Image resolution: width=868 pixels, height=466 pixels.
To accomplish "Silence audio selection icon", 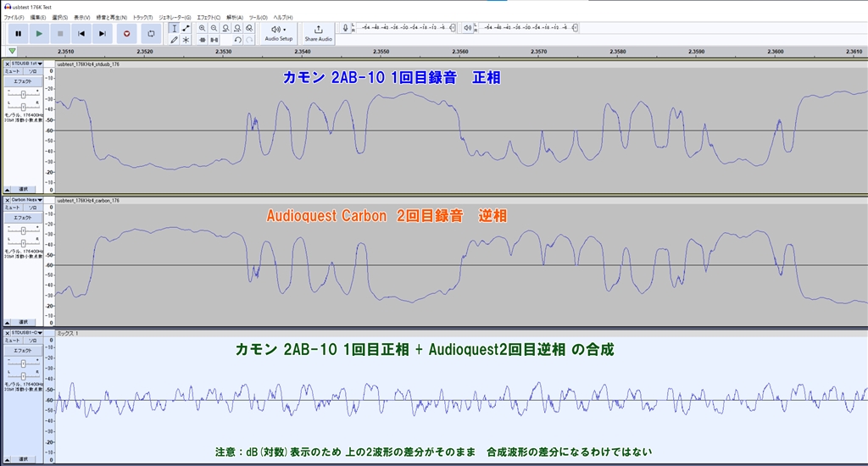I will pyautogui.click(x=214, y=40).
